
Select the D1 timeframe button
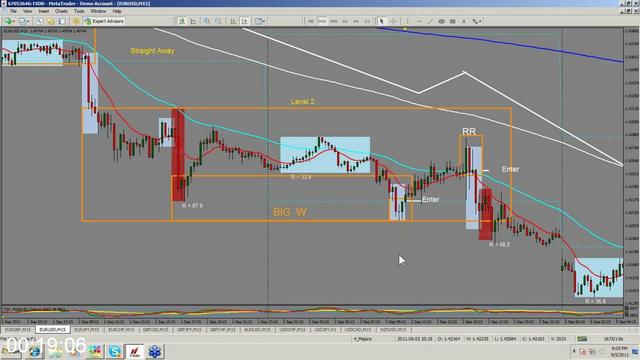point(367,21)
